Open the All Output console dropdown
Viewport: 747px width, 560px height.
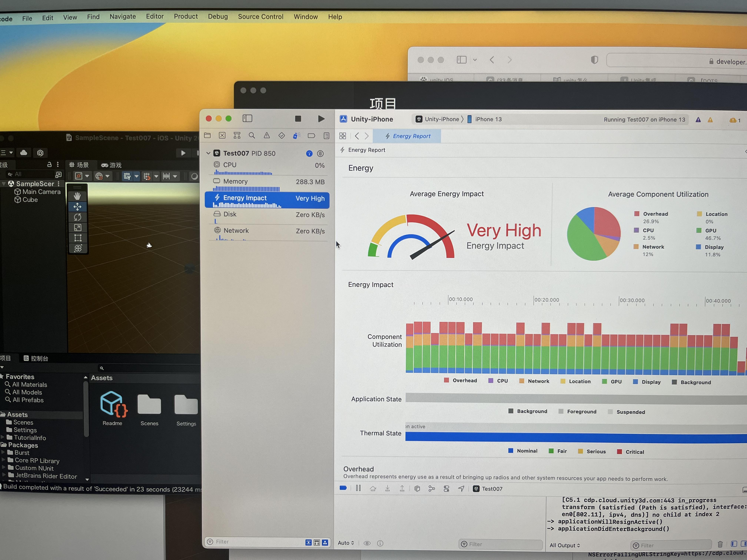pos(565,545)
